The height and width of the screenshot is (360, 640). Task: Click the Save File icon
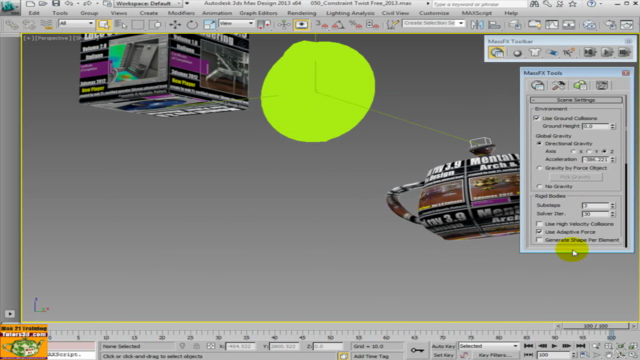[x=56, y=4]
